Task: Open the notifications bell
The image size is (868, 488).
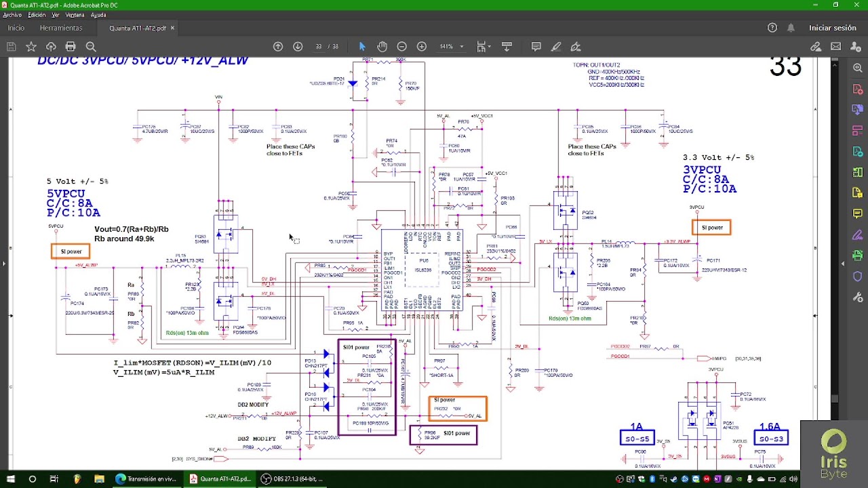Action: (x=791, y=28)
